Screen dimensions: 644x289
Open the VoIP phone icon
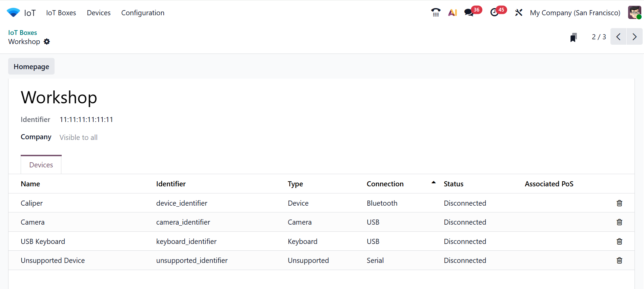tap(436, 13)
